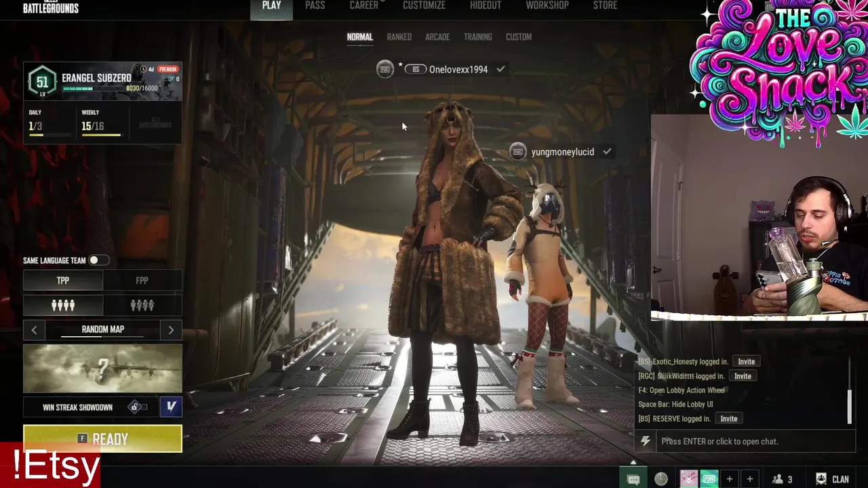Click the Daily 1/3 mission progress
868x488 pixels.
click(x=50, y=125)
